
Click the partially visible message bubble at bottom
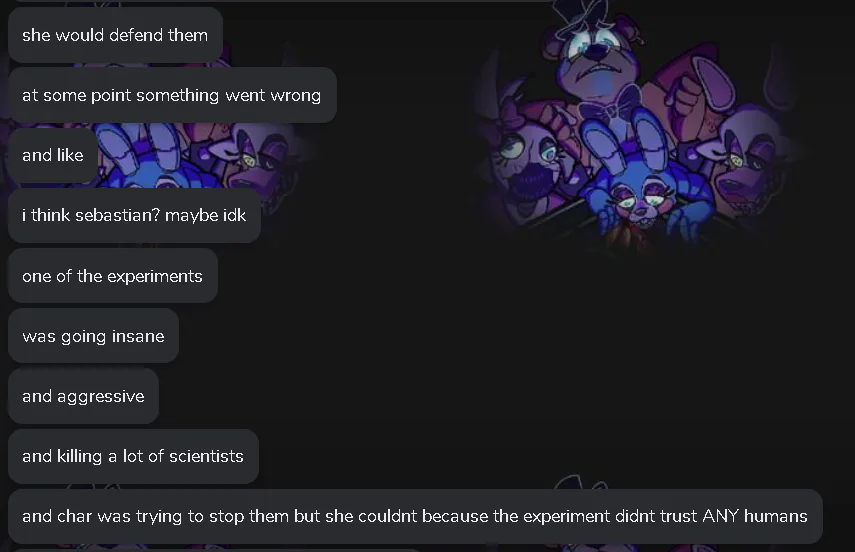click(215, 550)
